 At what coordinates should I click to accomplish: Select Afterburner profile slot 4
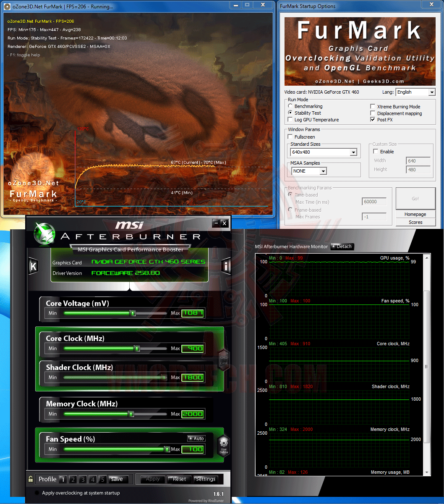(93, 479)
